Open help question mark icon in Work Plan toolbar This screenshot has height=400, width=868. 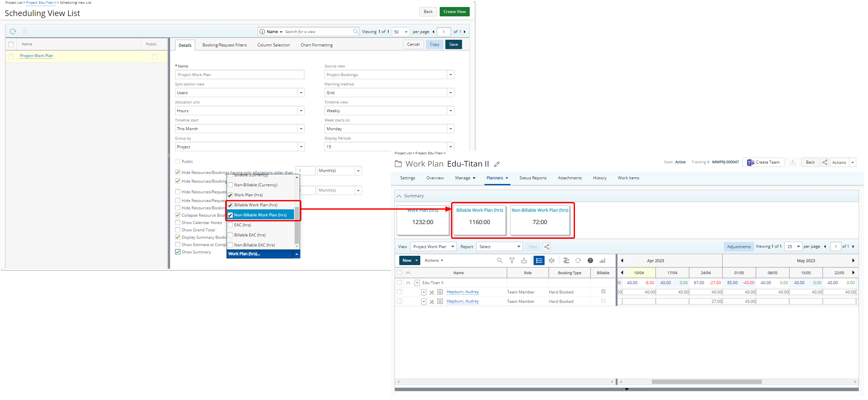tap(590, 260)
